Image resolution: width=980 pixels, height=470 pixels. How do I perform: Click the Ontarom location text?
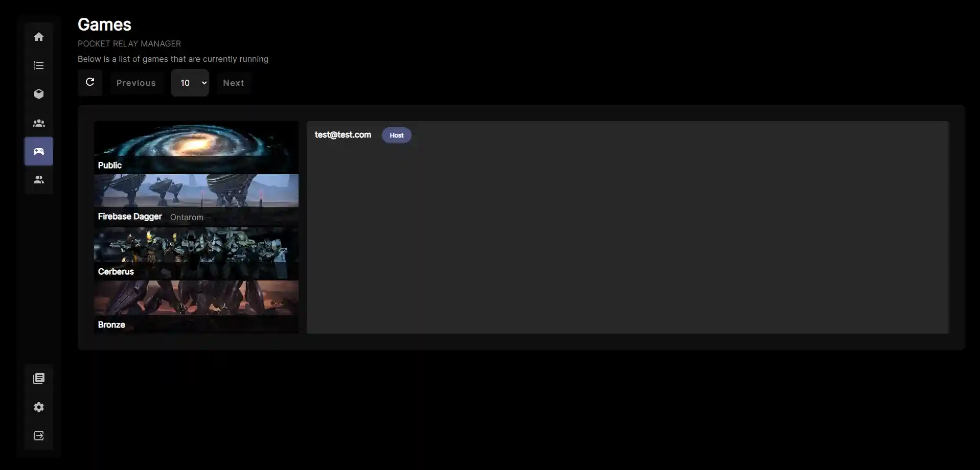coord(187,217)
